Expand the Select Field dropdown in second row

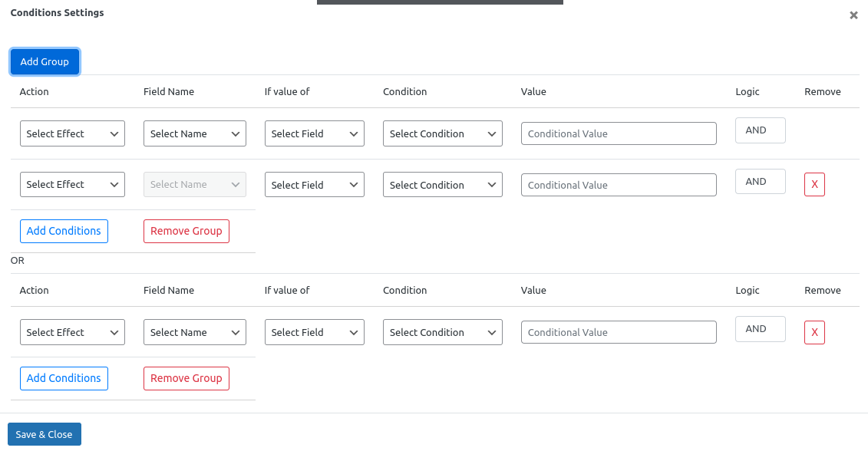[314, 184]
